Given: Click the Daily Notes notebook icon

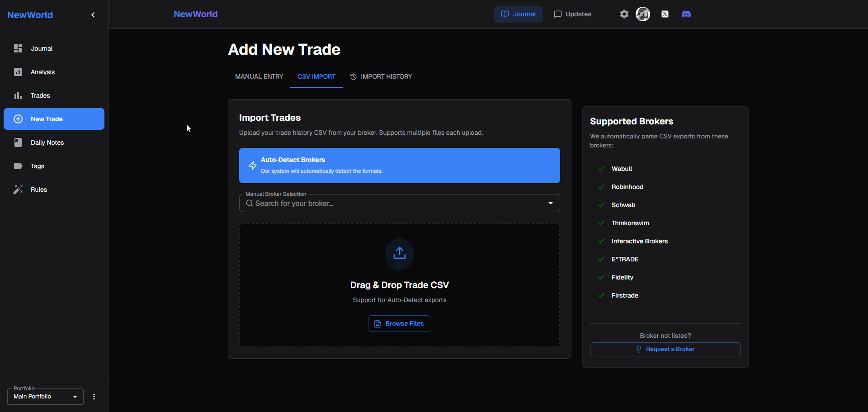Looking at the screenshot, I should tap(18, 142).
